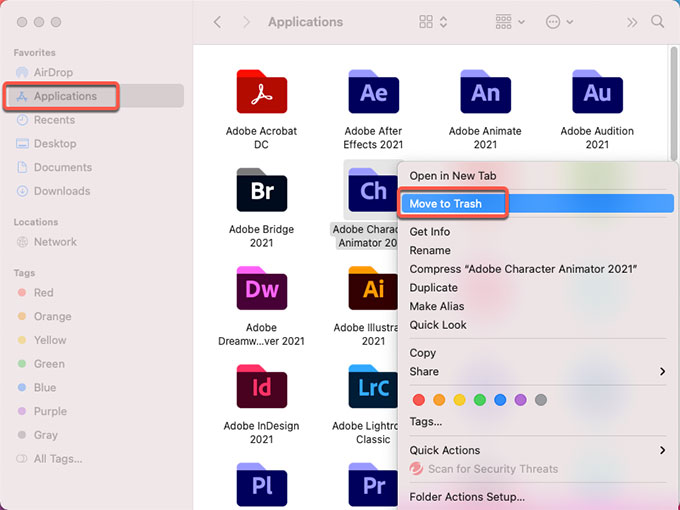Select the Premiere Pr folder icon
The height and width of the screenshot is (510, 680).
(372, 485)
